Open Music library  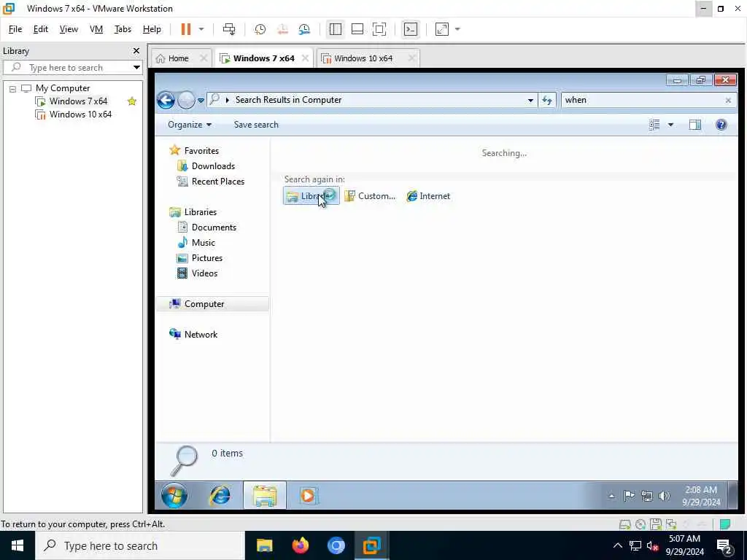pos(203,242)
